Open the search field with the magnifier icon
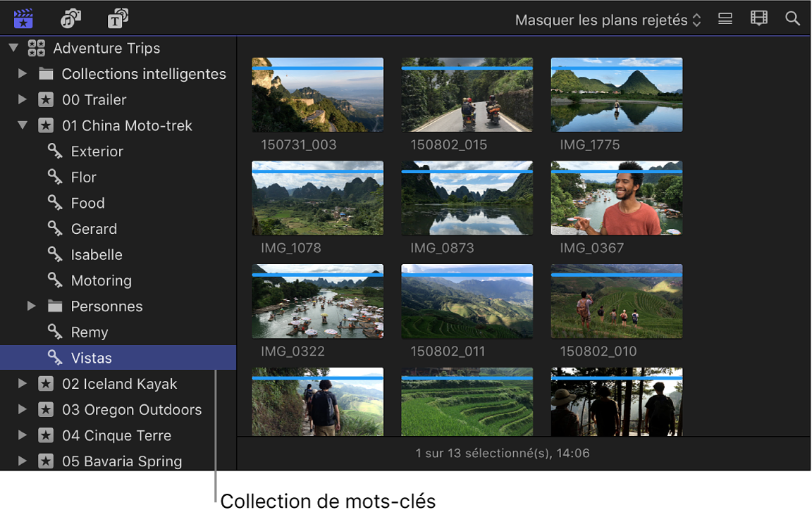The image size is (812, 517). [x=792, y=18]
